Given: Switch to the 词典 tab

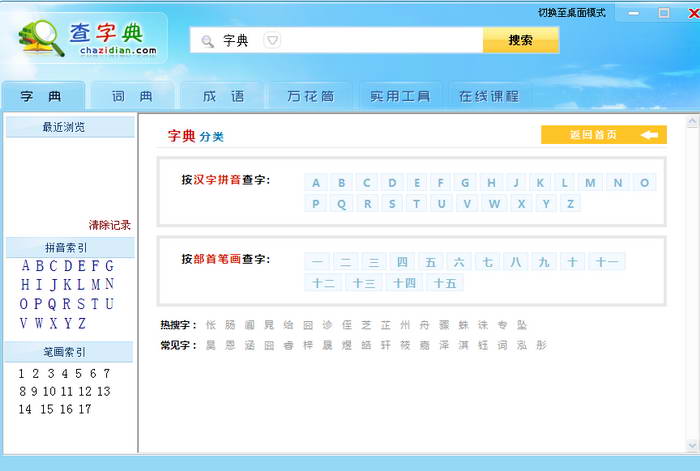Looking at the screenshot, I should pos(132,96).
